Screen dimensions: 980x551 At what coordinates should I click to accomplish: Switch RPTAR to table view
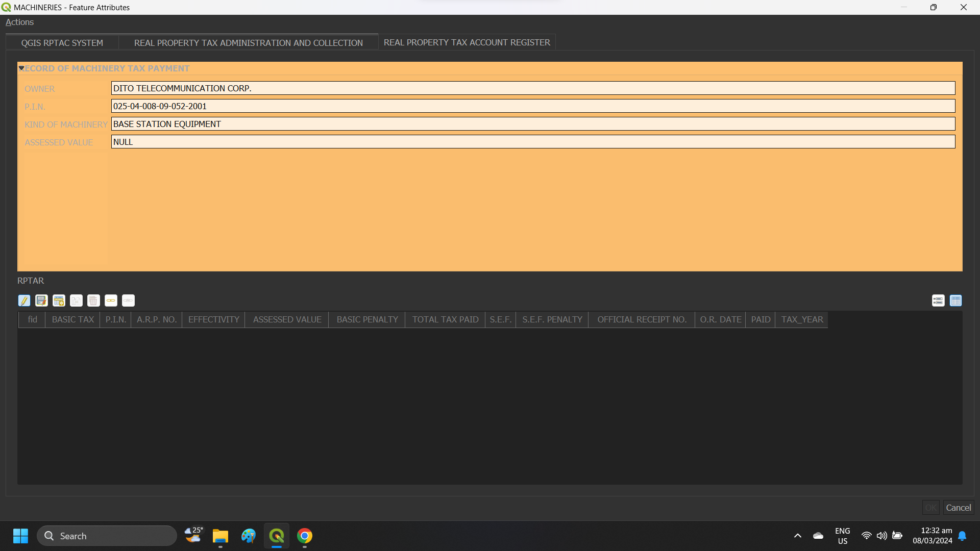pos(956,300)
